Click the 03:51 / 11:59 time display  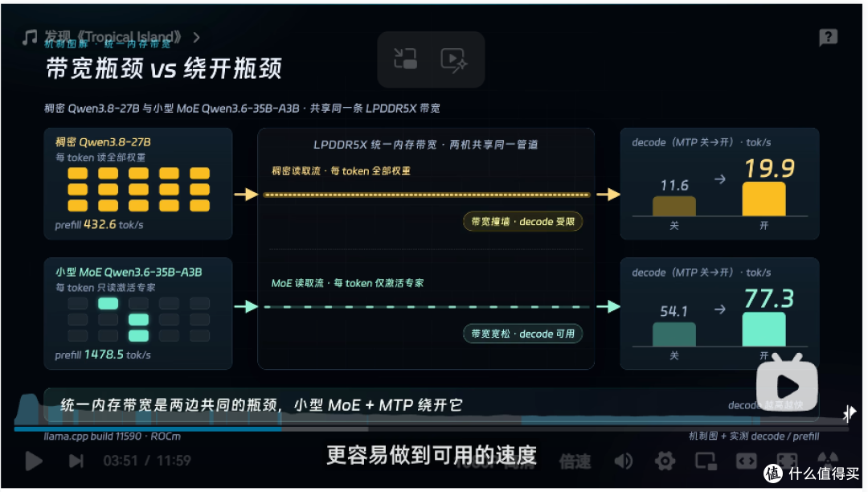pyautogui.click(x=147, y=461)
